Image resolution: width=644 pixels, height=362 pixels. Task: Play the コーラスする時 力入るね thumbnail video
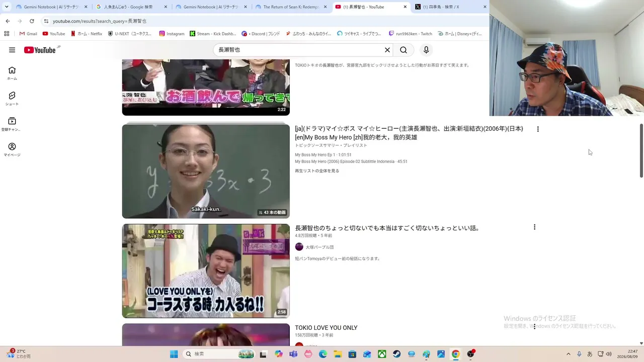(x=206, y=271)
